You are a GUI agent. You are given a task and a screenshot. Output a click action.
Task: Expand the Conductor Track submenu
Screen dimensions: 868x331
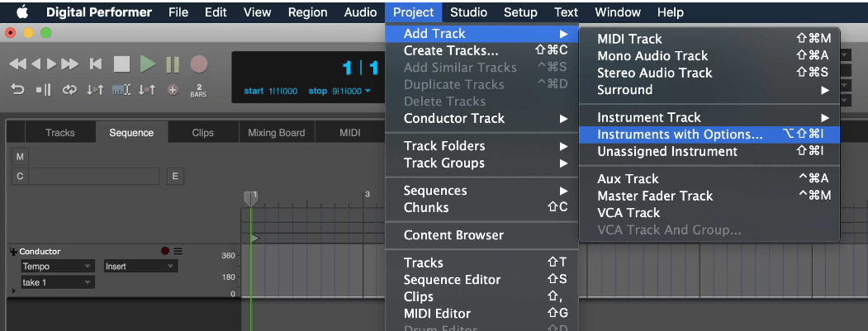481,118
